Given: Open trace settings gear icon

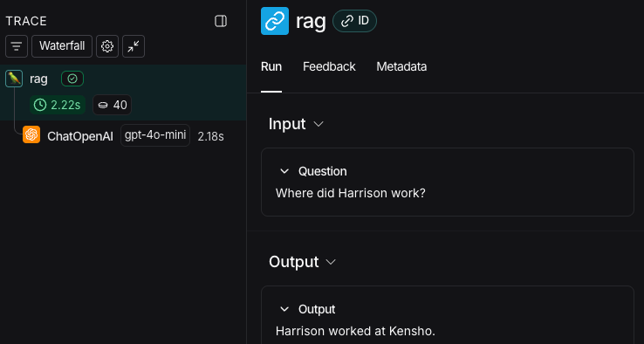Looking at the screenshot, I should [x=107, y=46].
